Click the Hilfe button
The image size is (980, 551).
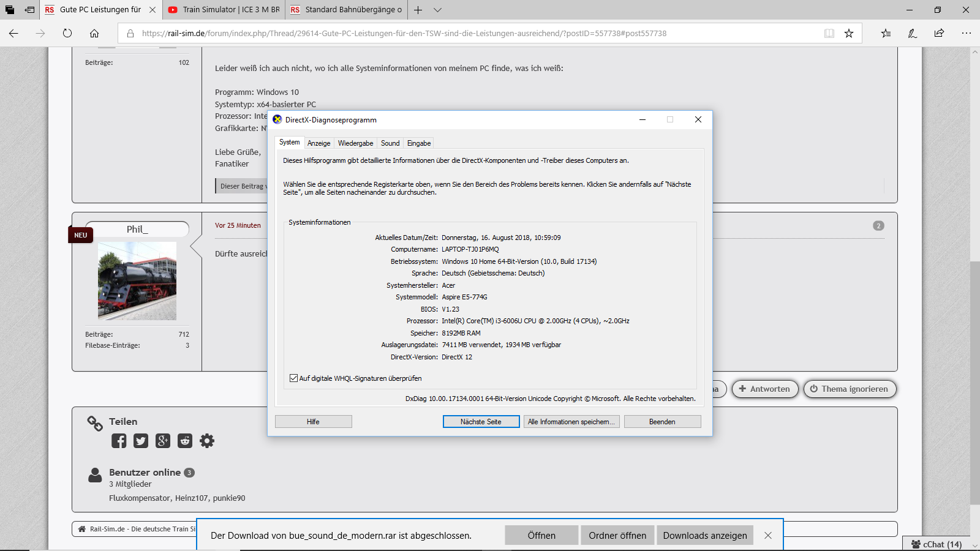coord(314,422)
